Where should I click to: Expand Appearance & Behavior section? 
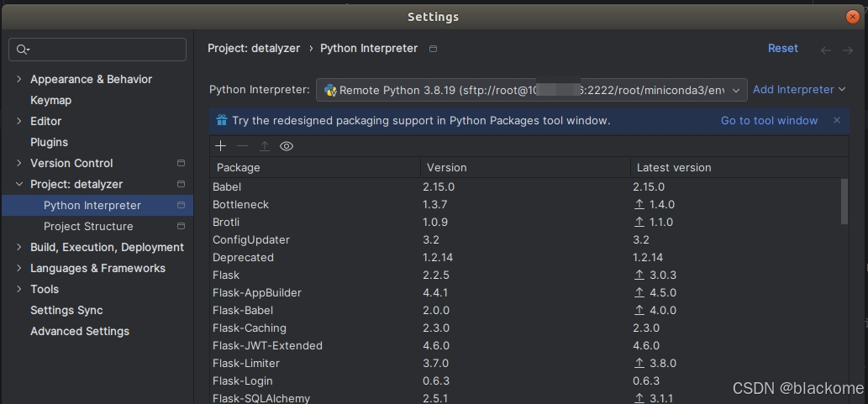click(x=18, y=79)
